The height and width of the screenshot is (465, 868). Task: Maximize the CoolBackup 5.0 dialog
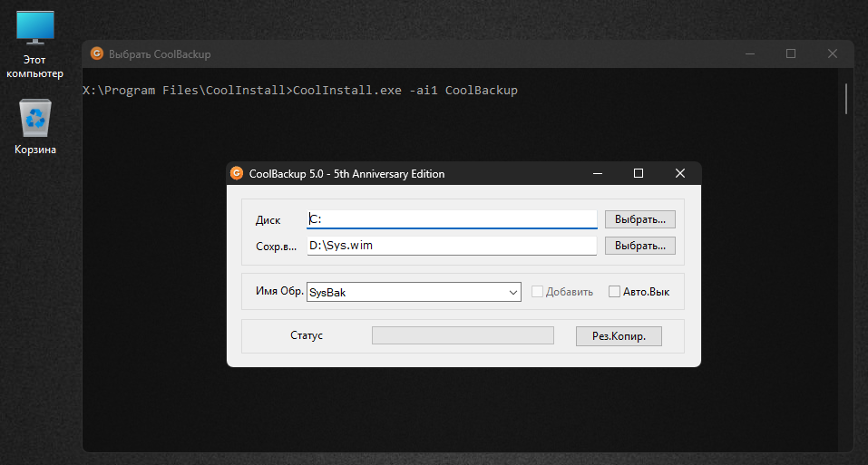click(639, 174)
